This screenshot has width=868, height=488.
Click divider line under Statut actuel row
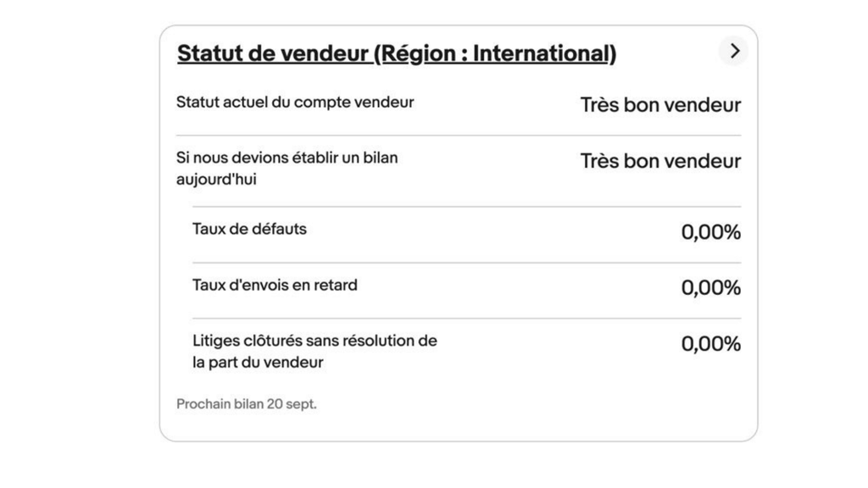[458, 136]
